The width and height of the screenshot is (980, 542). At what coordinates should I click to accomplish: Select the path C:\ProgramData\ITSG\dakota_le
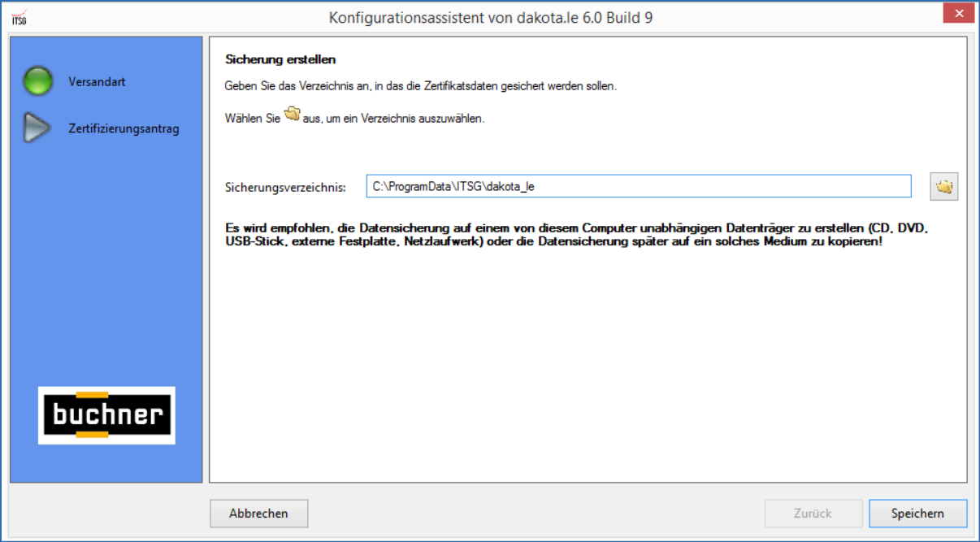[x=455, y=186]
